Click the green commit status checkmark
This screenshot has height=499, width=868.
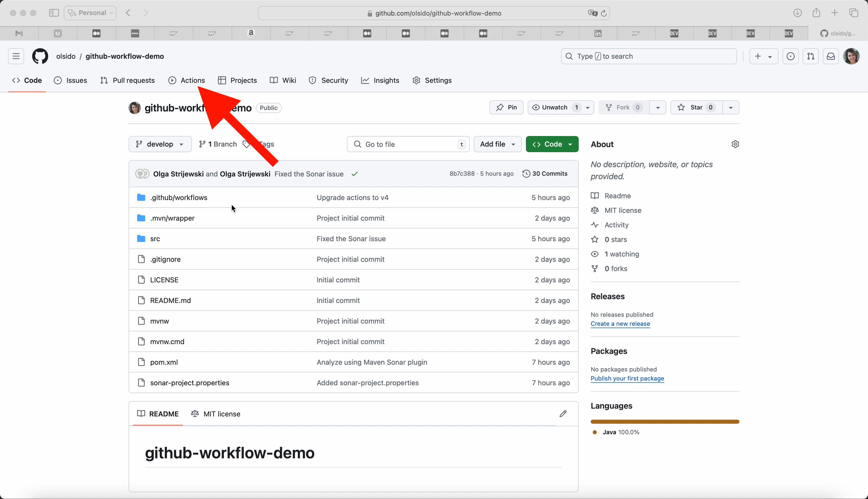click(354, 174)
